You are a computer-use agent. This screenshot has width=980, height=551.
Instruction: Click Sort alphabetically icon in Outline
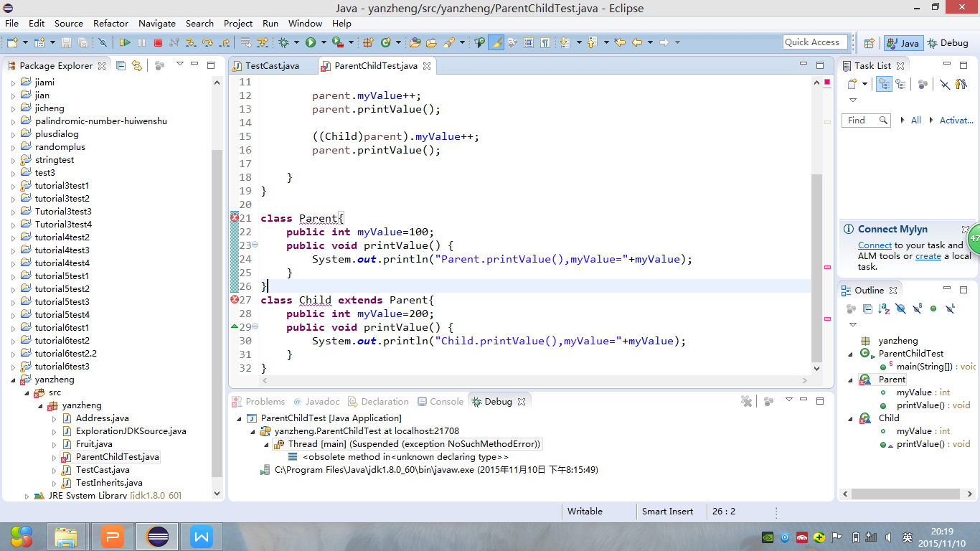click(884, 309)
